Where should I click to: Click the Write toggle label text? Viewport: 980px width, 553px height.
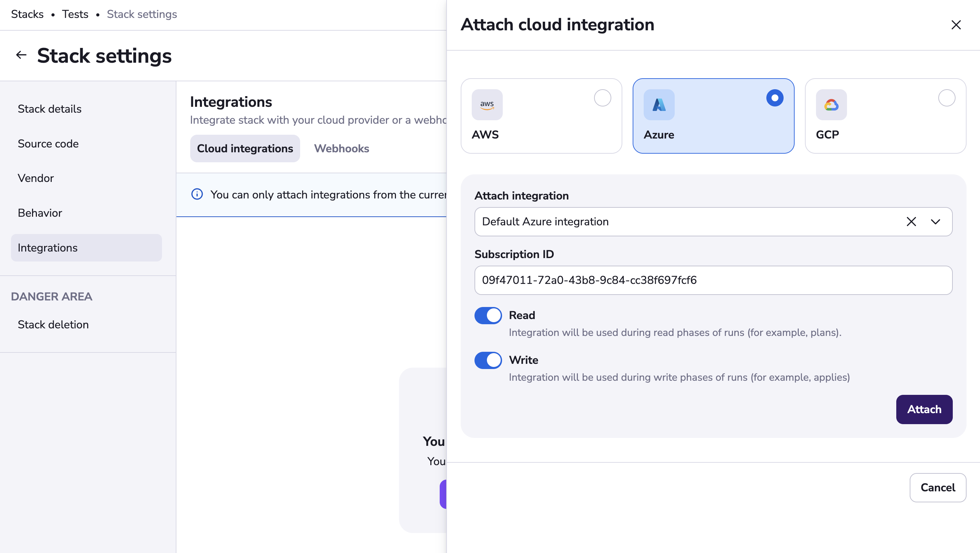tap(523, 360)
